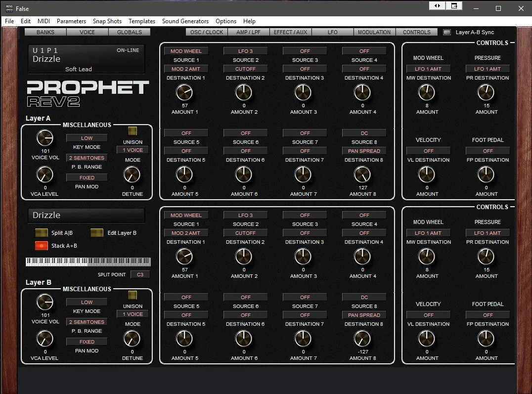
Task: Open Layer A Pressure destination LFO 1 AMT dropdown
Action: tap(488, 69)
